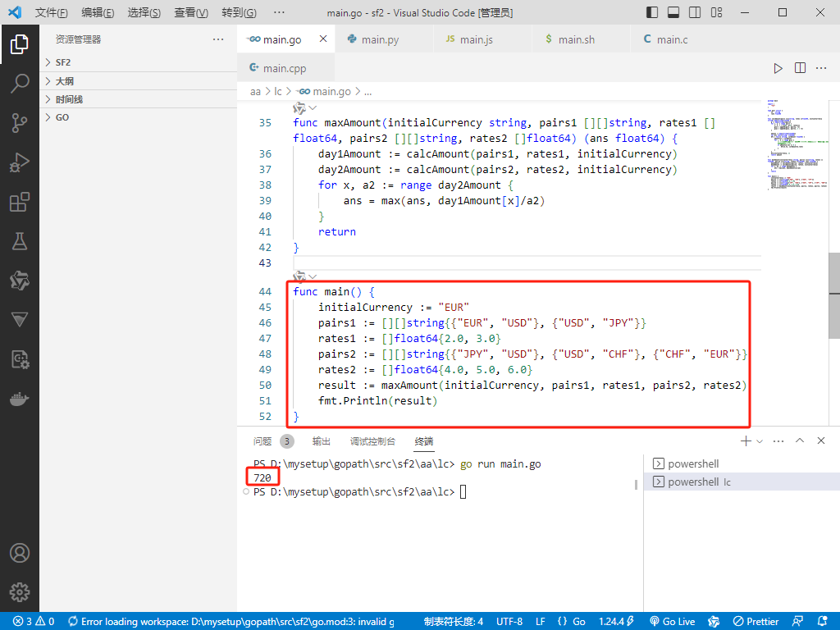Viewport: 840px width, 630px height.
Task: Expand the GO explorer section
Action: 138,117
